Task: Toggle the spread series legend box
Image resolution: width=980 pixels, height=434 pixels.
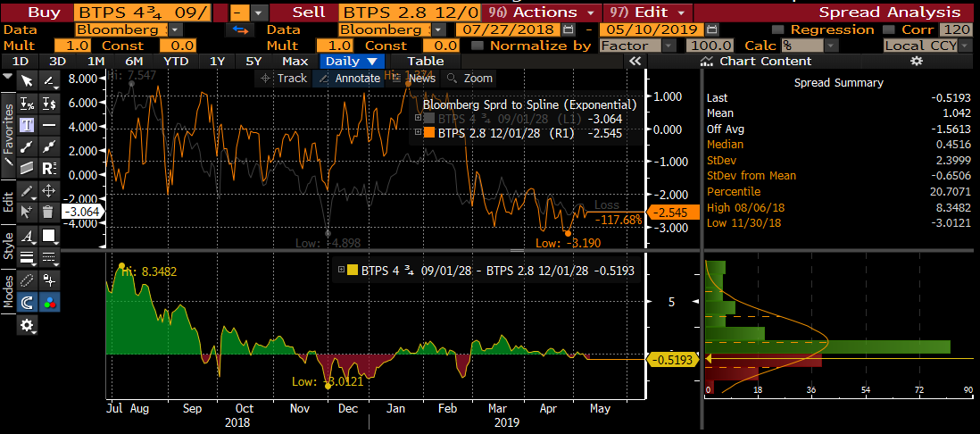Action: click(x=352, y=271)
